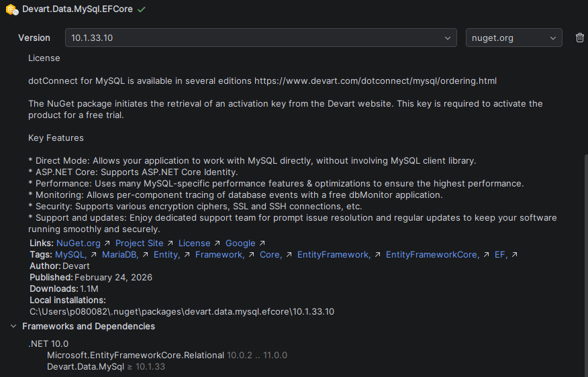Viewport: 588px width, 377px height.
Task: Click the Published February 24, 2026 text
Action: coord(91,277)
